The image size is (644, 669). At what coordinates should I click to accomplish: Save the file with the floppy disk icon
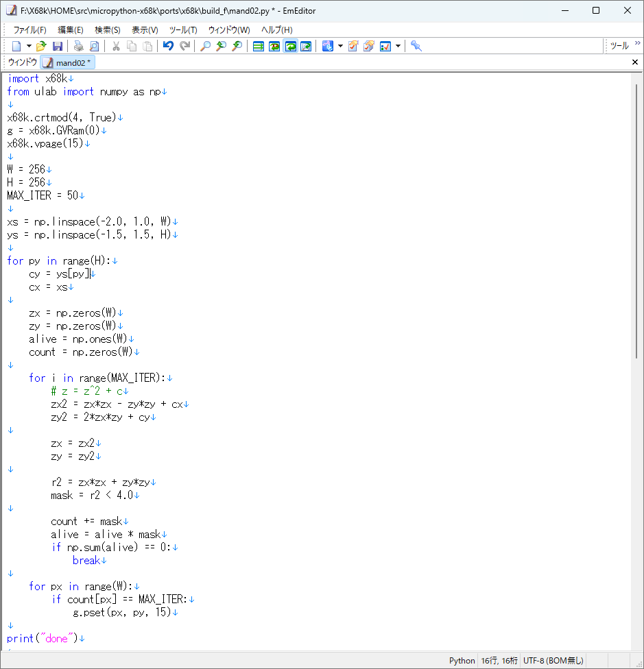tap(57, 46)
